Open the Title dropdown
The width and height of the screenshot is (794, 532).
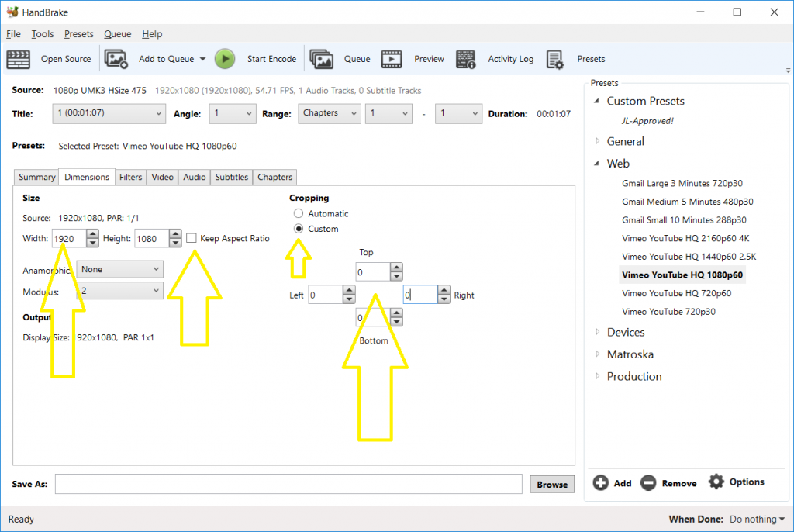[109, 113]
